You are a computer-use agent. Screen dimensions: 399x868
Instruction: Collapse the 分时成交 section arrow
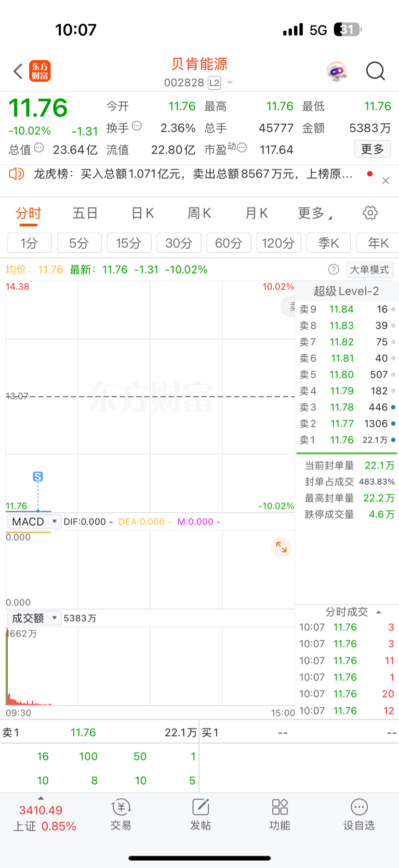coord(379,612)
